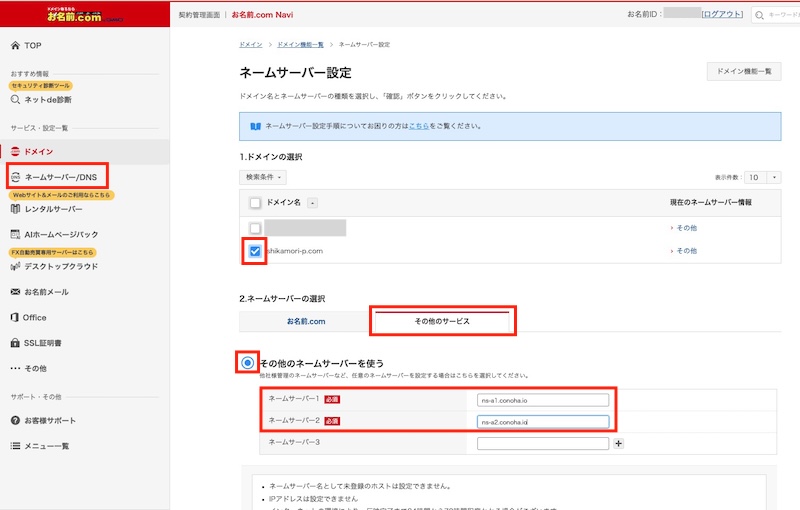The width and height of the screenshot is (800, 510).
Task: Click the お名前メール envelope icon
Action: [x=15, y=292]
